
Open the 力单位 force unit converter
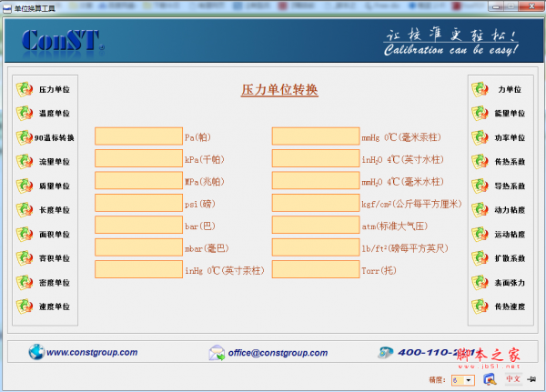point(497,89)
